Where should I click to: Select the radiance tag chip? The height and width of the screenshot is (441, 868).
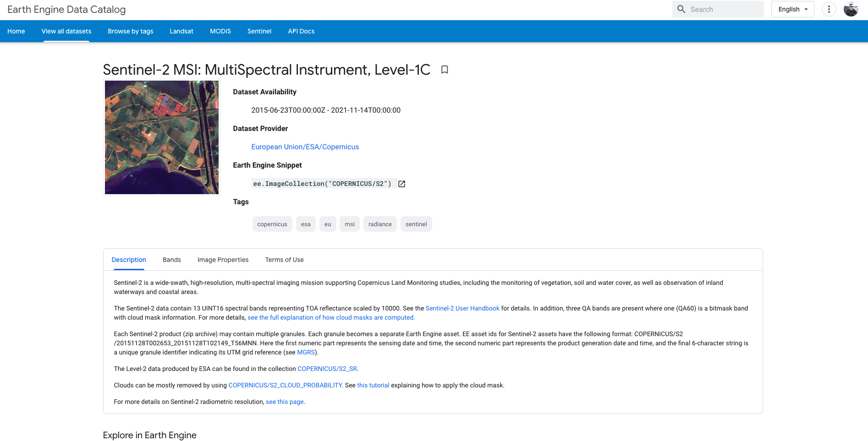[380, 224]
